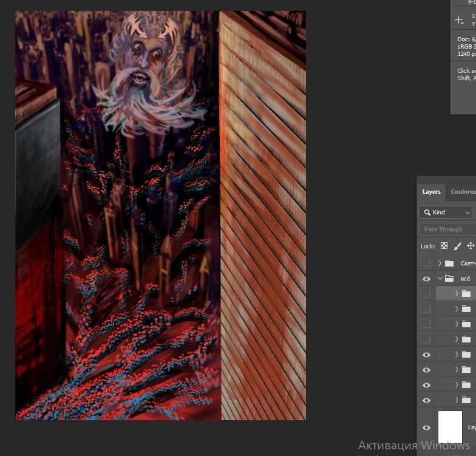Hide the white-thumbnail Layer via eye icon
The height and width of the screenshot is (456, 476).
point(426,427)
